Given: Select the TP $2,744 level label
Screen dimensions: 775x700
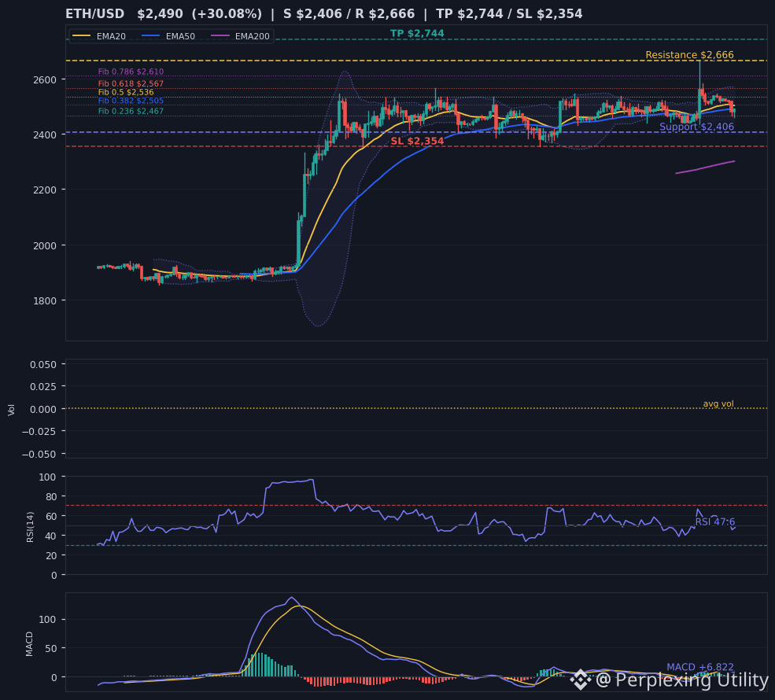Looking at the screenshot, I should coord(417,34).
